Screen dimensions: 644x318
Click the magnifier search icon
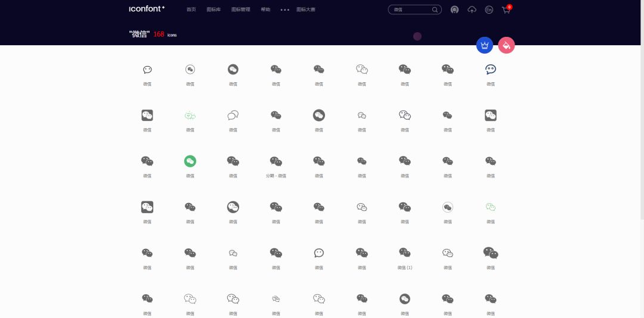tap(435, 10)
